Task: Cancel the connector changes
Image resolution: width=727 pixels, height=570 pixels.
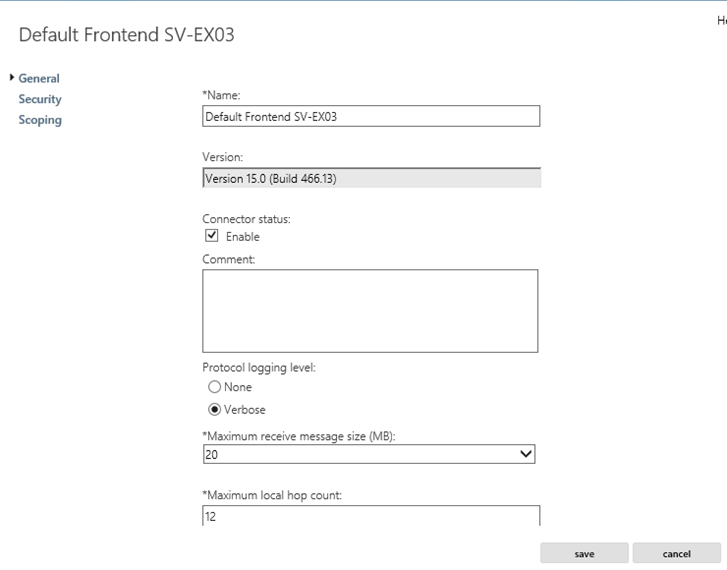Action: [x=676, y=554]
